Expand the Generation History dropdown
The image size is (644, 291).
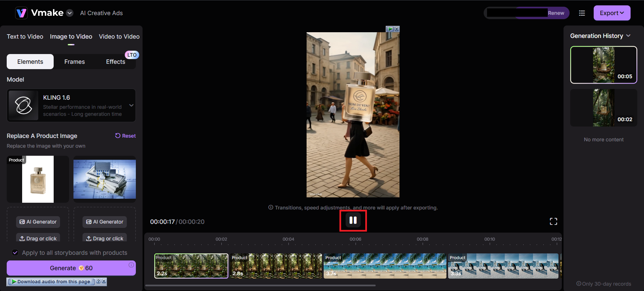point(628,36)
